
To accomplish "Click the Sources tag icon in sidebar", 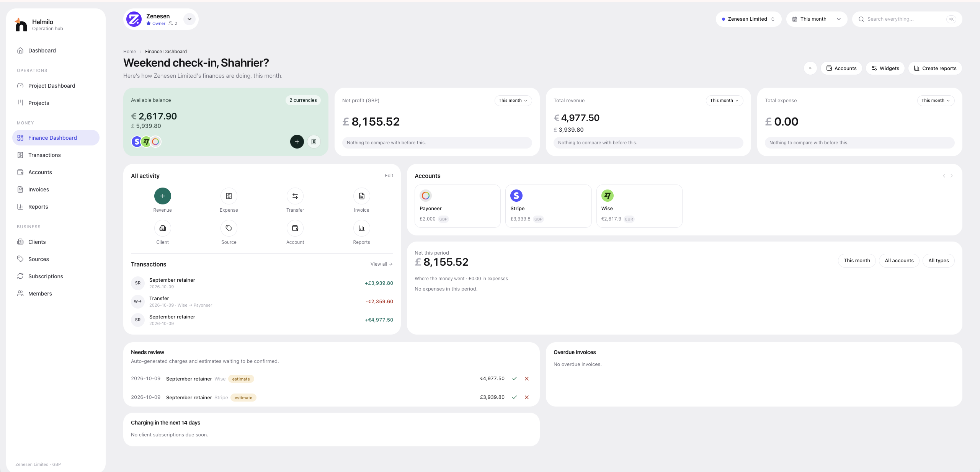I will click(20, 259).
